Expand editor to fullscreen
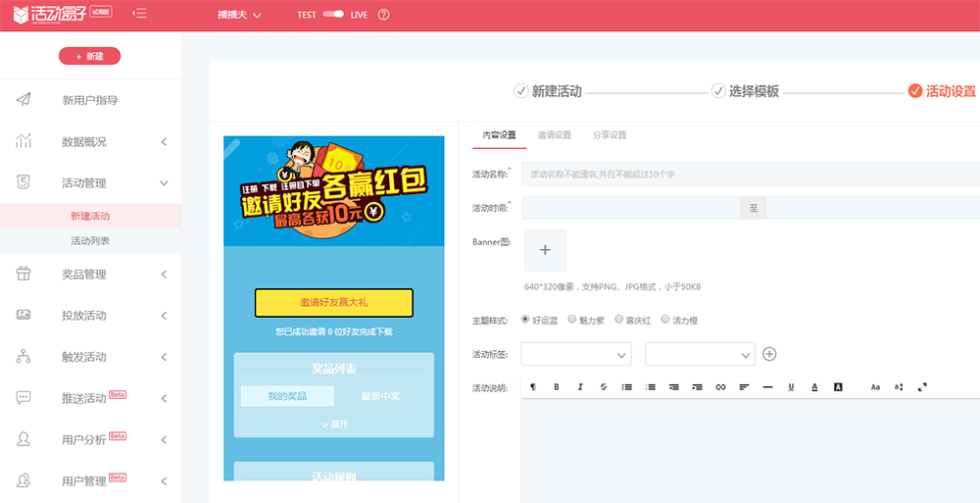This screenshot has width=980, height=503. coord(922,387)
